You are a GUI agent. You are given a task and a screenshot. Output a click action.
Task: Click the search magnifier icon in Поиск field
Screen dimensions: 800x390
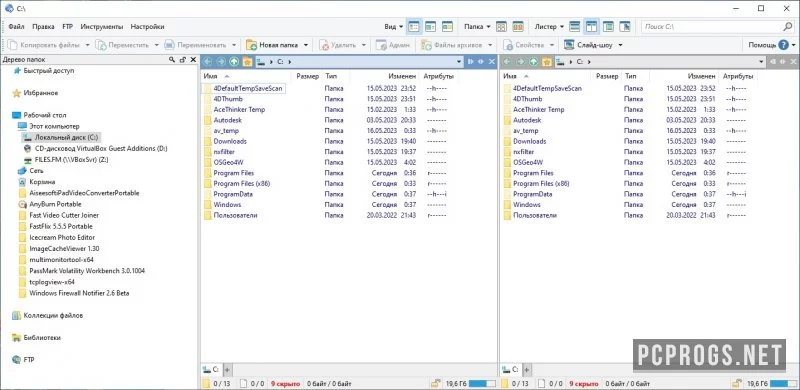(788, 27)
